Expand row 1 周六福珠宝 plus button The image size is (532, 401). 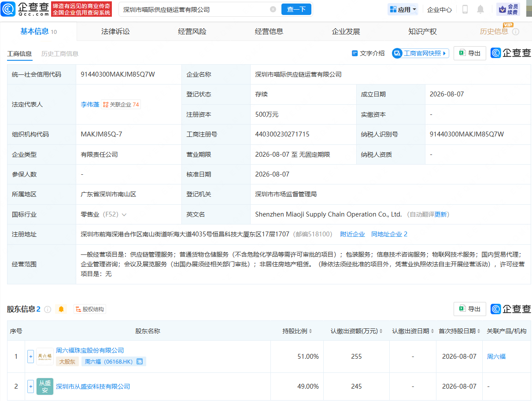pos(31,356)
